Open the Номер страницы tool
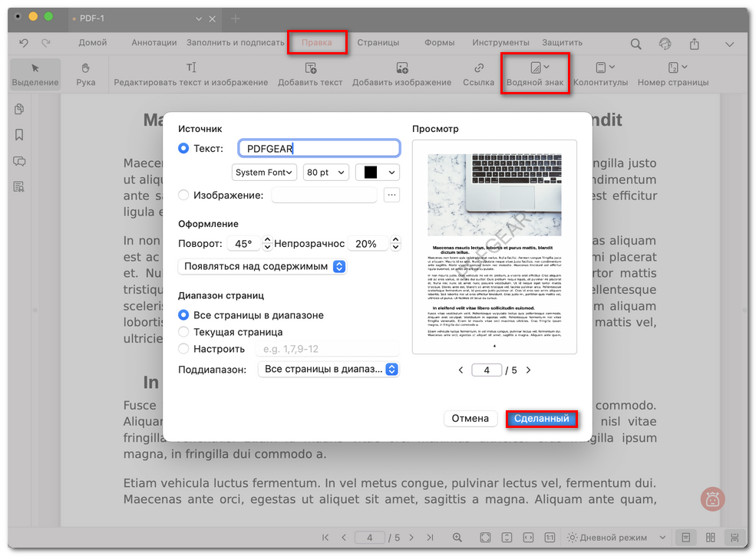This screenshot has width=756, height=556. tap(673, 74)
